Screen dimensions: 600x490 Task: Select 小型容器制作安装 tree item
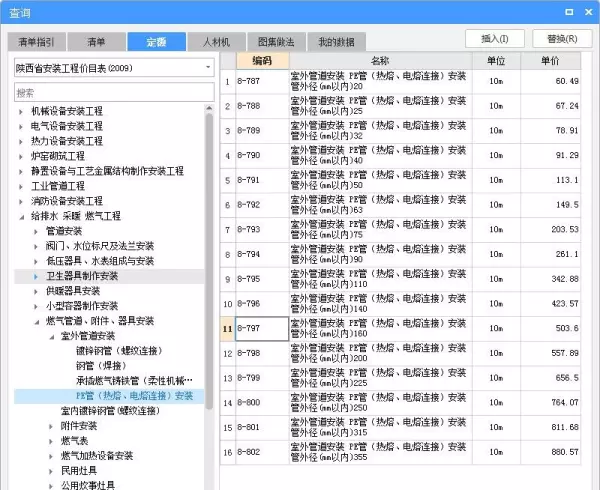point(82,306)
